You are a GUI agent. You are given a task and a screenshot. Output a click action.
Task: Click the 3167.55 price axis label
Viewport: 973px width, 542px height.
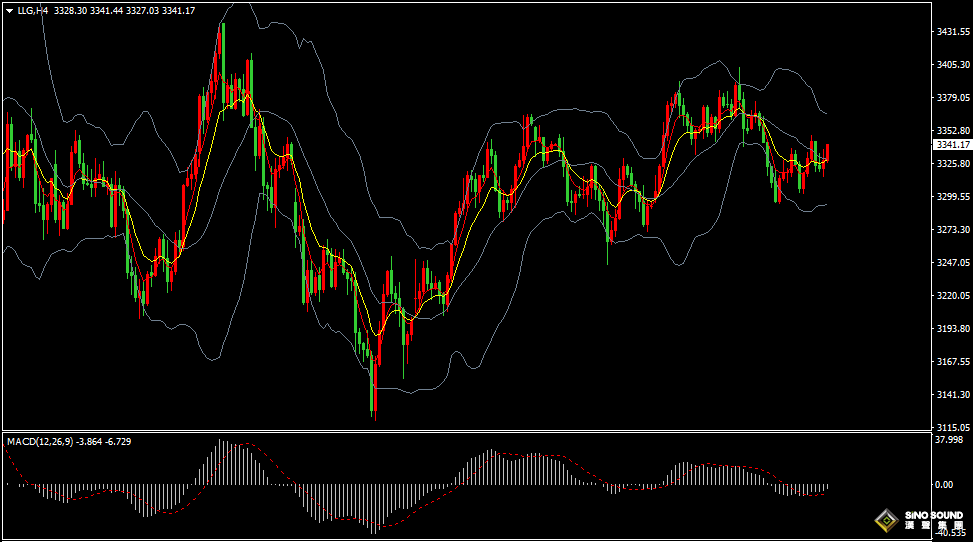[x=951, y=362]
